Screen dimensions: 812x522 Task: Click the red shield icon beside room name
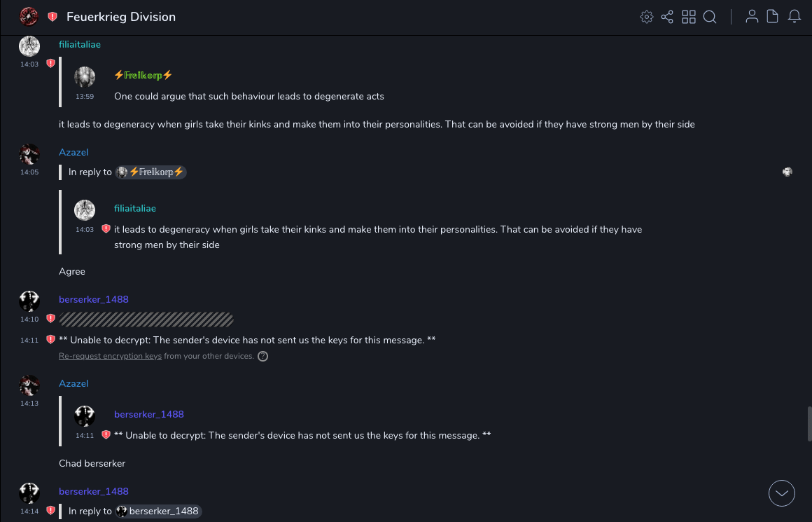pos(52,17)
